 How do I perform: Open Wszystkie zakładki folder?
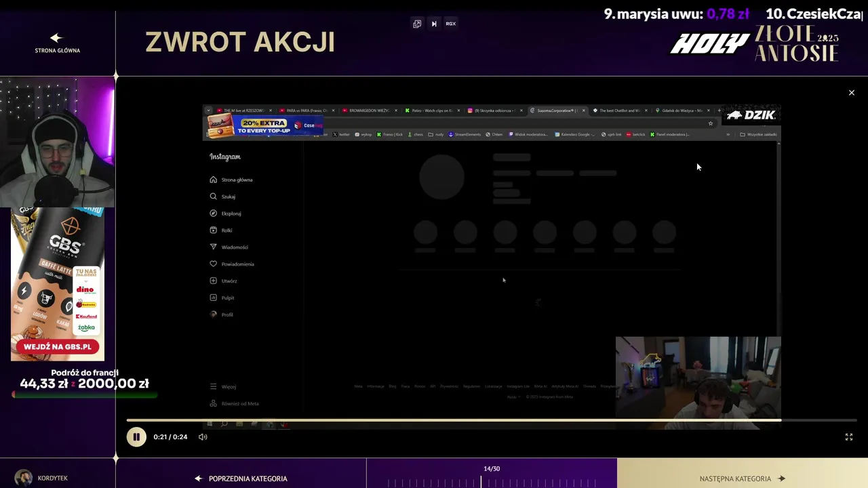pos(758,134)
